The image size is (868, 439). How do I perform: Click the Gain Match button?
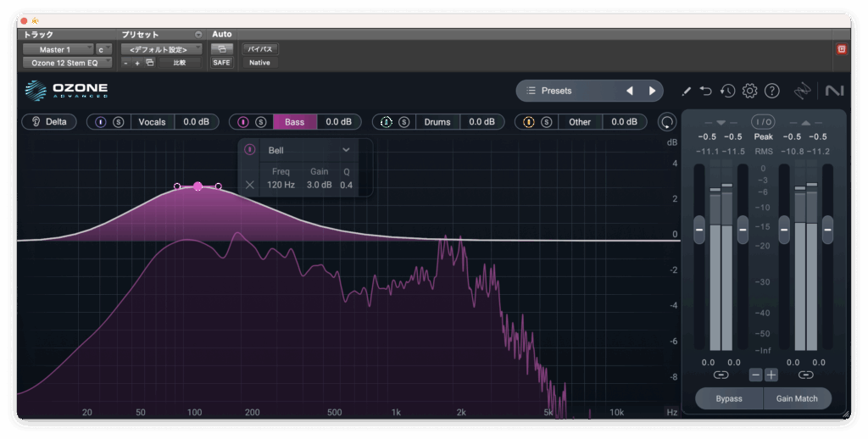point(797,398)
